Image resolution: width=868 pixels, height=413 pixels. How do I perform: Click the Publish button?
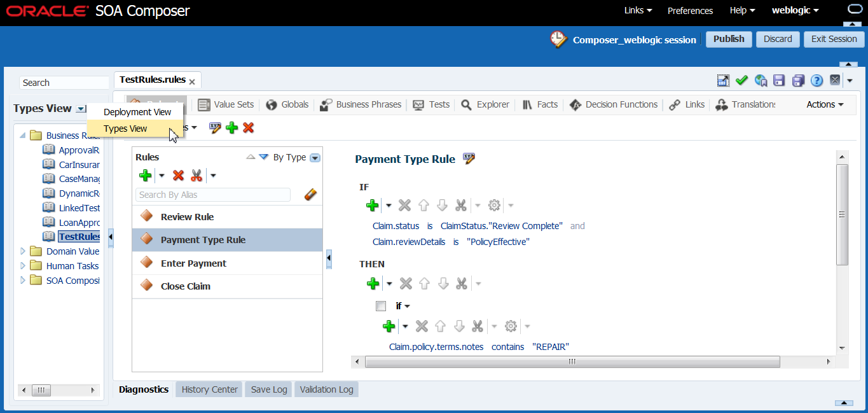coord(729,39)
